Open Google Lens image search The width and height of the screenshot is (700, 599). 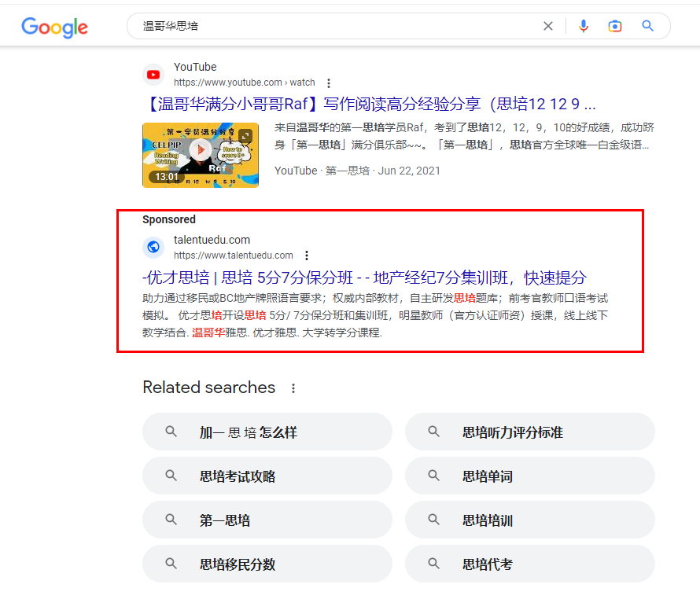click(x=615, y=26)
